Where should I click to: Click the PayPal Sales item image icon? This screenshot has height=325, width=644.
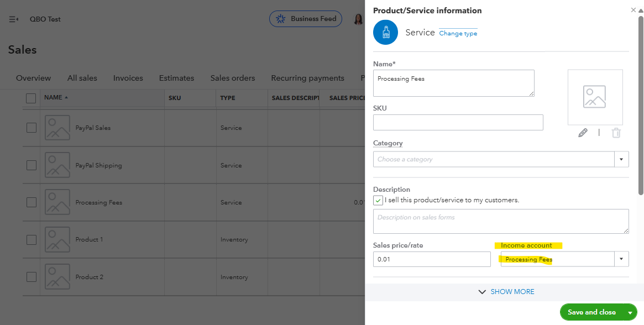pyautogui.click(x=57, y=128)
